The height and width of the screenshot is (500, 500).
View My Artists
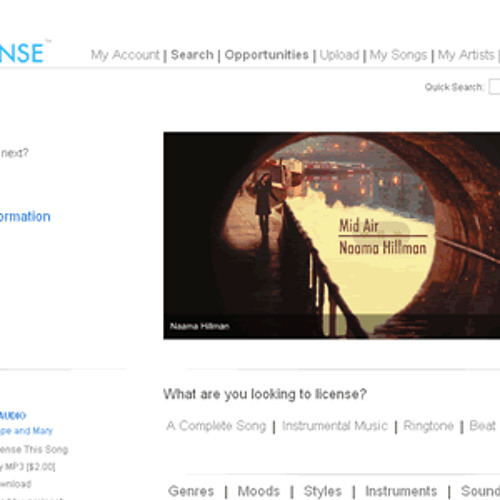click(x=466, y=55)
